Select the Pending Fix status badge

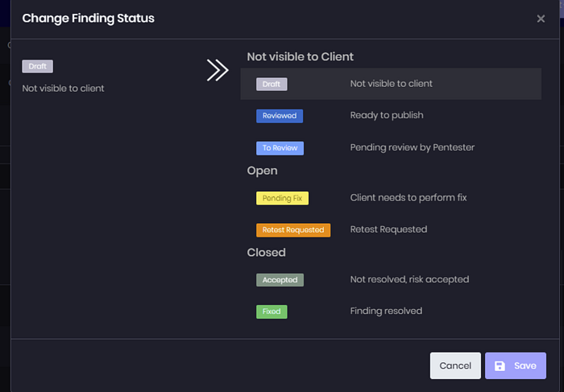tap(282, 198)
